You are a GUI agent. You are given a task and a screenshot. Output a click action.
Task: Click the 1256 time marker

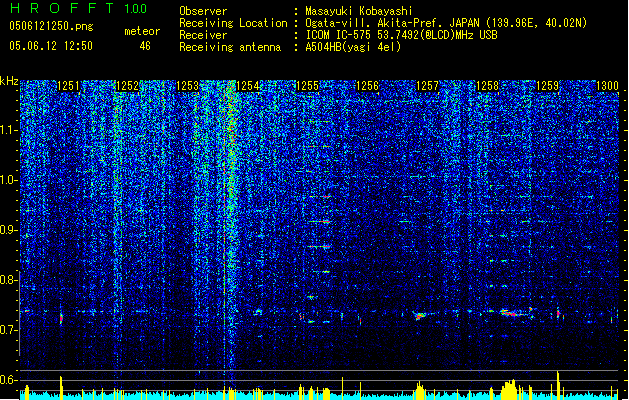[x=367, y=86]
